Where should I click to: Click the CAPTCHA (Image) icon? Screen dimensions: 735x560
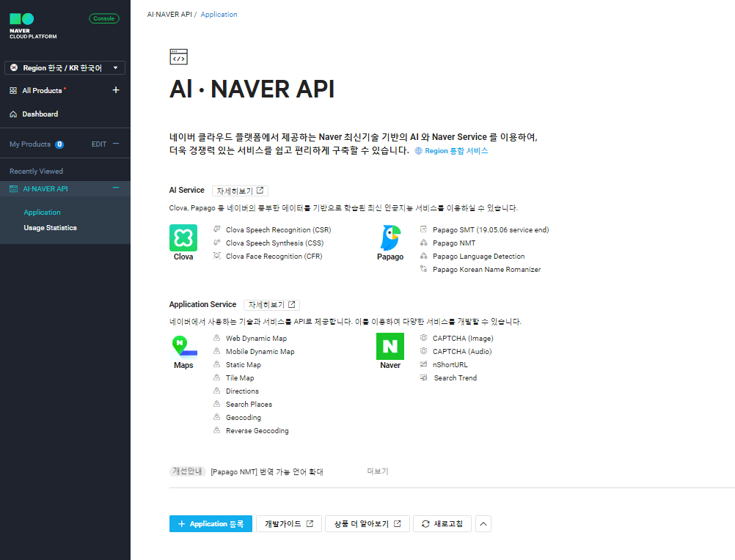[423, 337]
